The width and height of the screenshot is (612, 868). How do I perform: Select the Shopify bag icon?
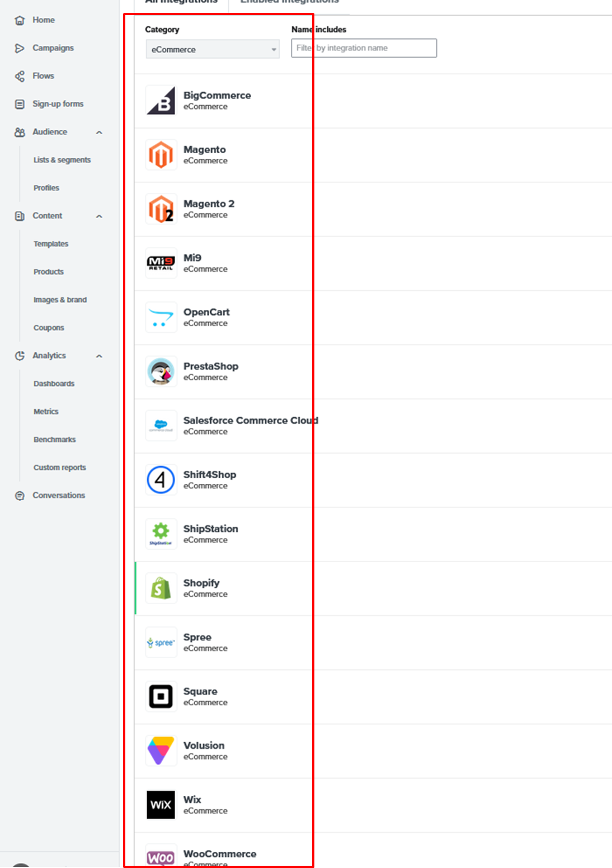[161, 588]
